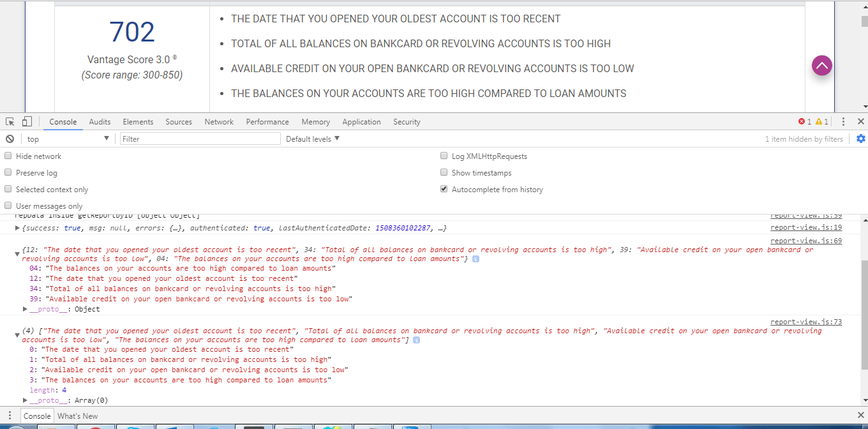Click the info icon next to logged array
This screenshot has width=868, height=429.
[415, 339]
